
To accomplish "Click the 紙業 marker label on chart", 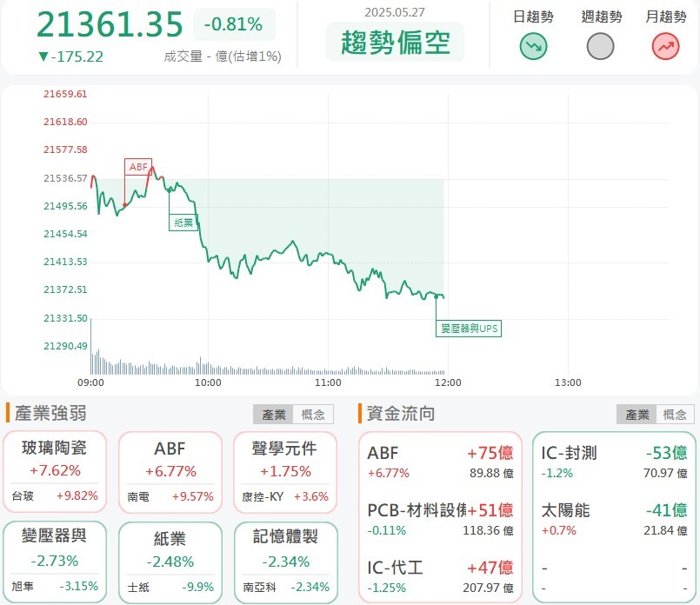I will pos(183,223).
